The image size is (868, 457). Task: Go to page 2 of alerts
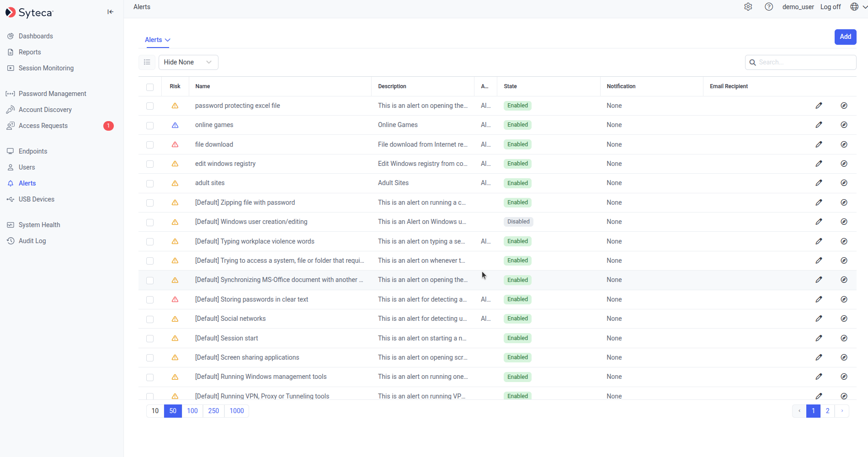point(827,411)
